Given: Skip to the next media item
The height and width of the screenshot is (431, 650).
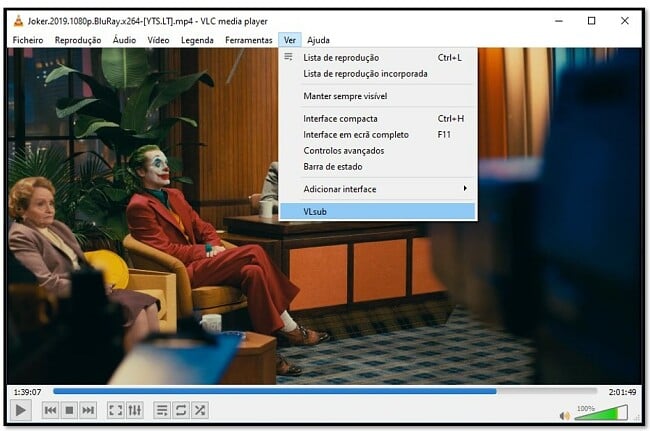Looking at the screenshot, I should [88, 410].
